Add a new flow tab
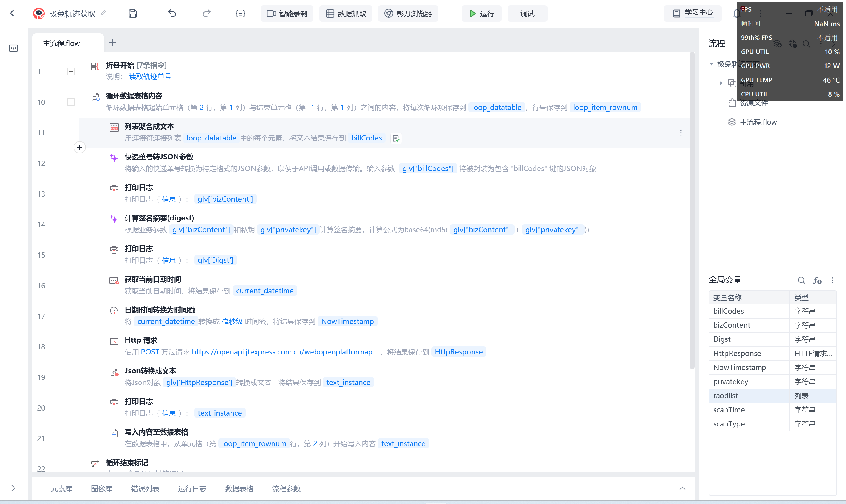846x504 pixels. click(112, 42)
